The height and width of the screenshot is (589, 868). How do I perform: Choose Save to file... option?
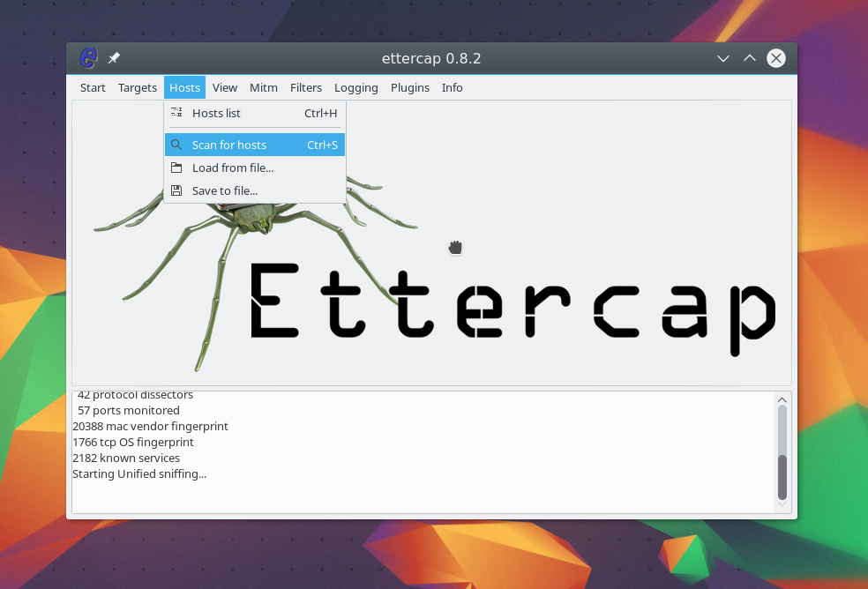(255, 190)
